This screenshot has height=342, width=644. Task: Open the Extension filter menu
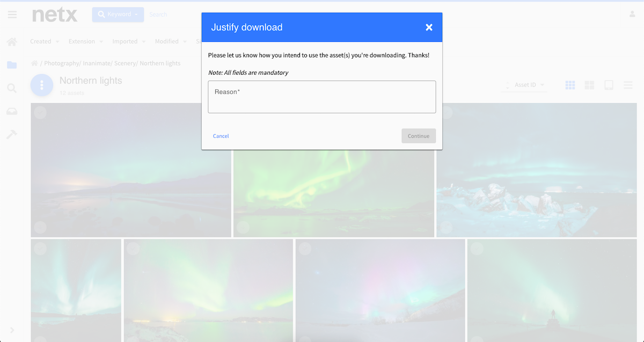pyautogui.click(x=86, y=41)
